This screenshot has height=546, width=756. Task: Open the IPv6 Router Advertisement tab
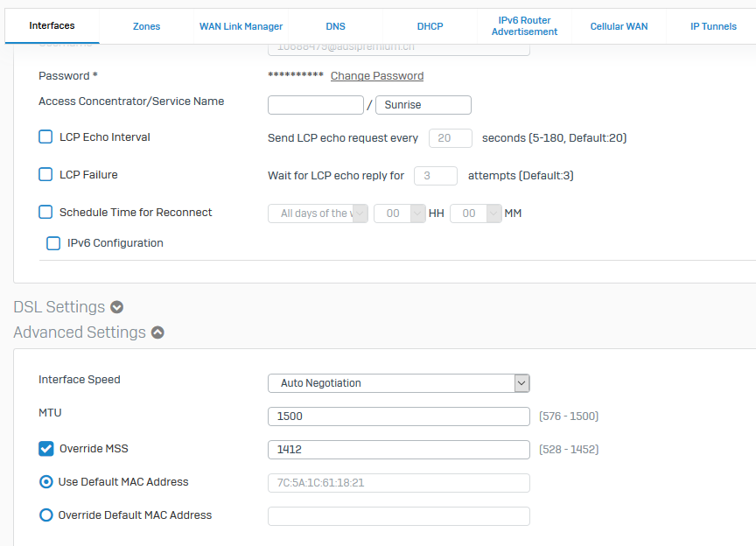tap(524, 26)
